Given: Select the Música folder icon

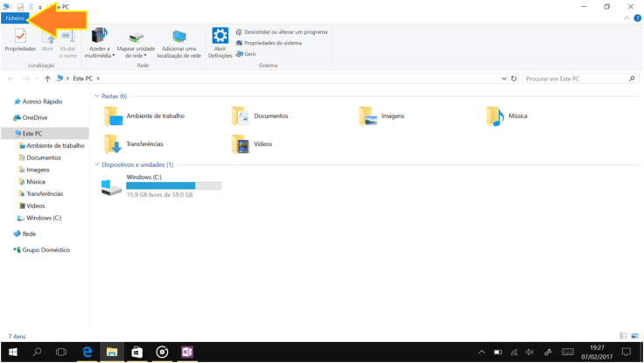Looking at the screenshot, I should (495, 115).
